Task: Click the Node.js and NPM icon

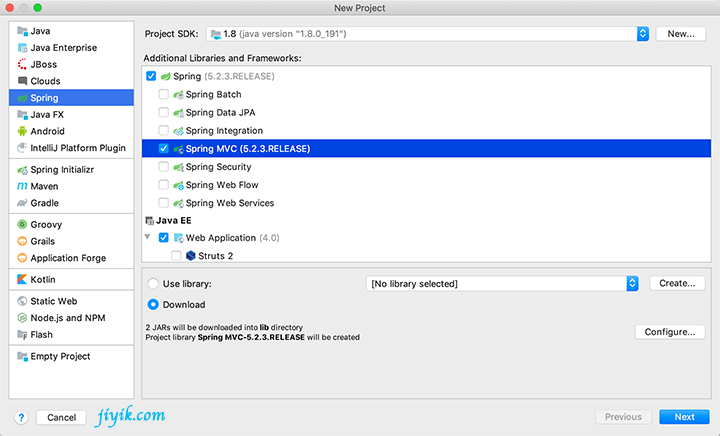Action: (22, 318)
